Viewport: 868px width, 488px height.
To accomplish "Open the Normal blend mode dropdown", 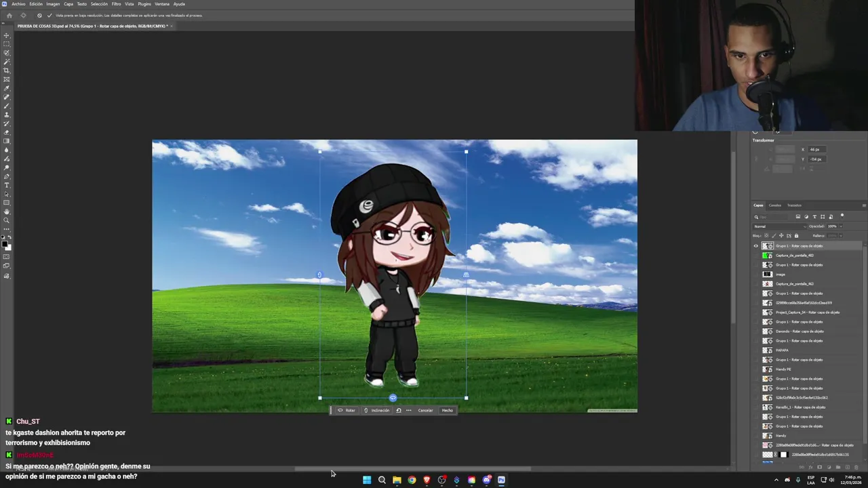I will coord(780,226).
